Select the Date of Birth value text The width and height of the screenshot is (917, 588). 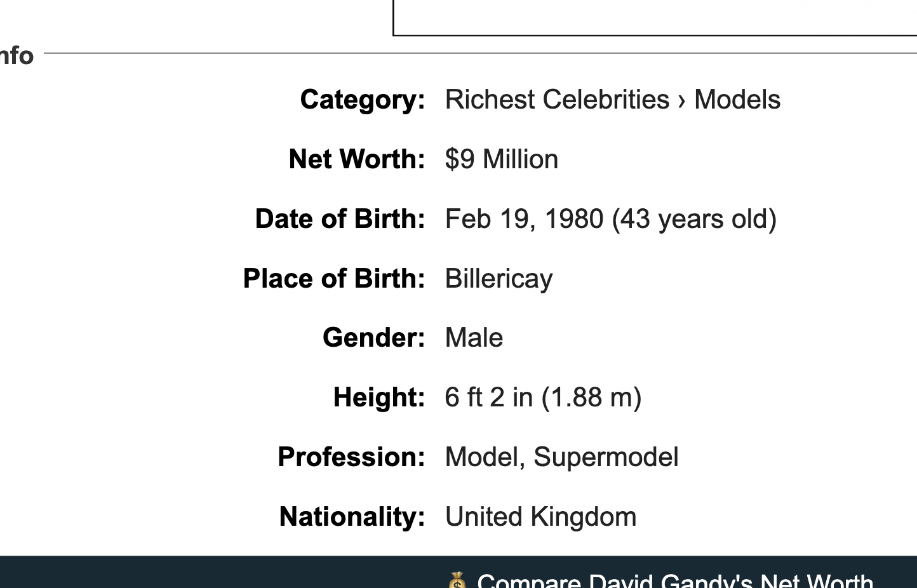click(611, 219)
